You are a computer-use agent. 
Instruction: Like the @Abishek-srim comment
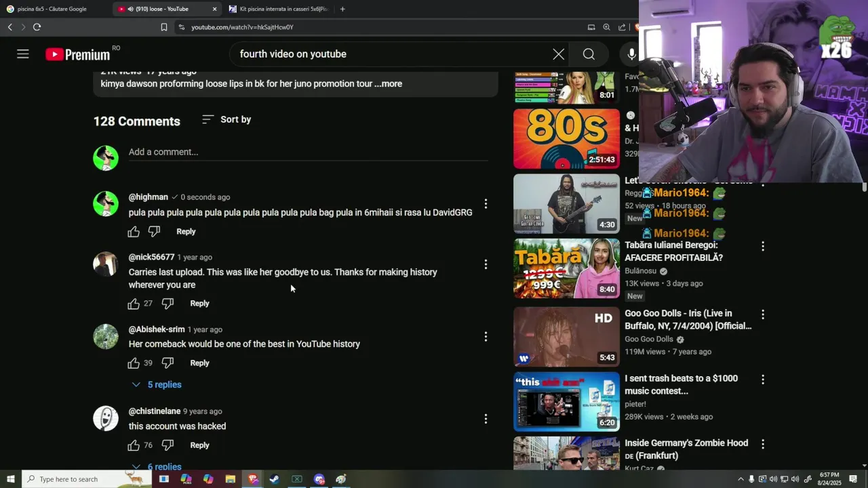[134, 363]
